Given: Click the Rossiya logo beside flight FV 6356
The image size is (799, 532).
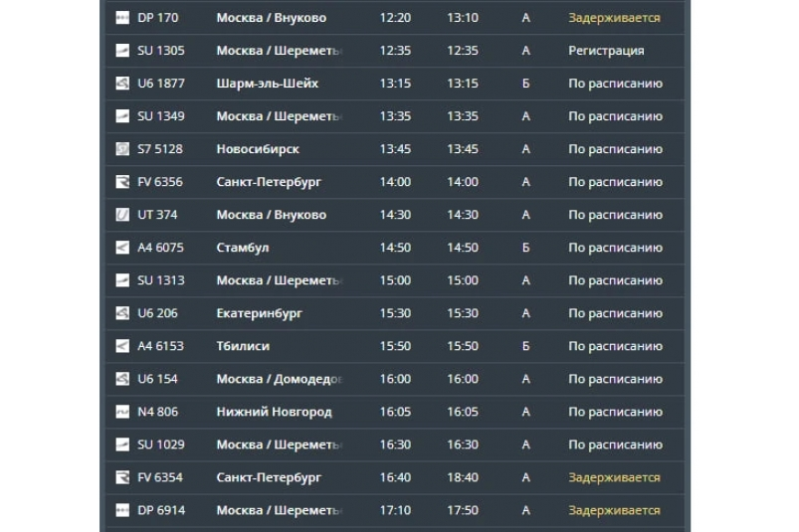Looking at the screenshot, I should pos(122,182).
